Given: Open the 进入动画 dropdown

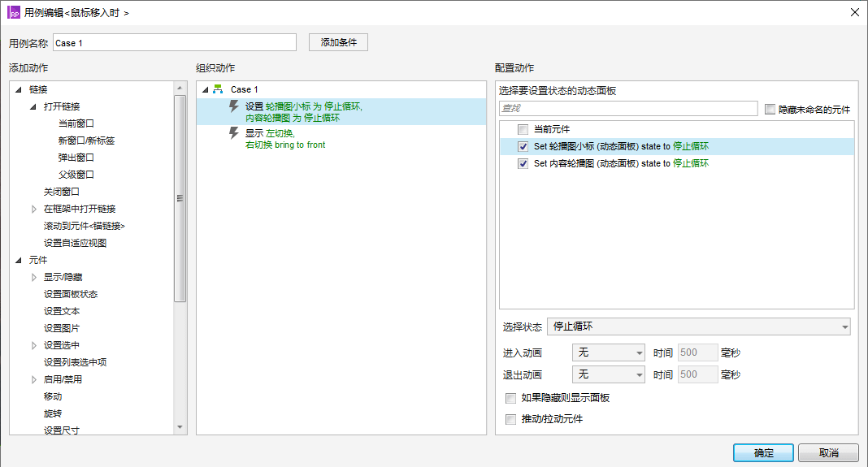Looking at the screenshot, I should (x=609, y=352).
